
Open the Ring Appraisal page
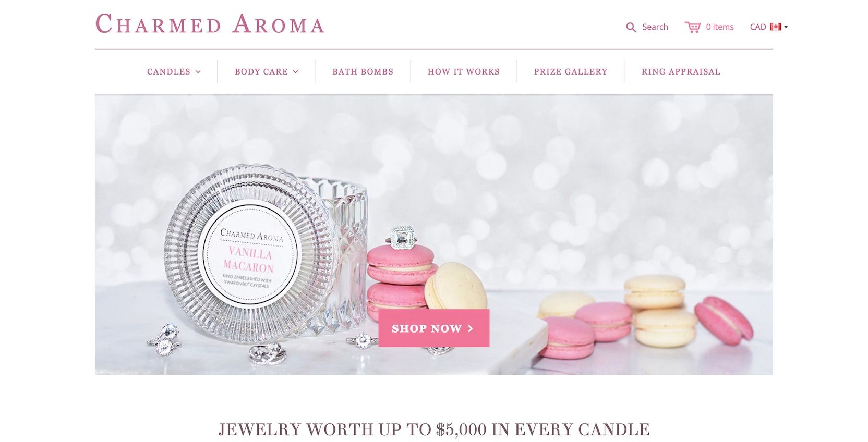pos(681,72)
